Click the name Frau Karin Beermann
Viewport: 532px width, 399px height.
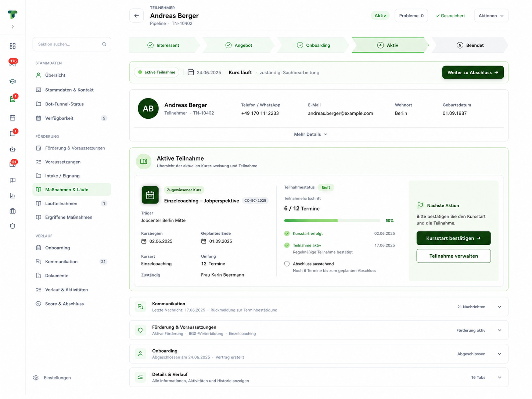222,275
